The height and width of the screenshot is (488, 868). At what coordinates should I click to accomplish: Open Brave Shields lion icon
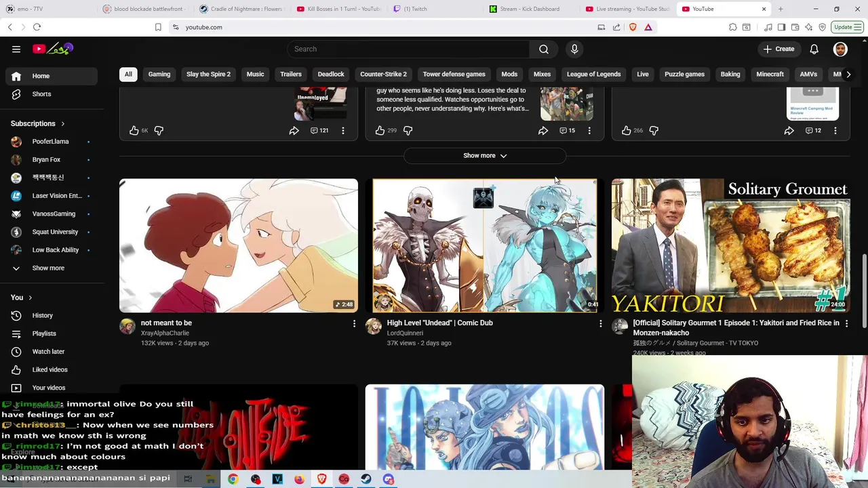tap(633, 27)
